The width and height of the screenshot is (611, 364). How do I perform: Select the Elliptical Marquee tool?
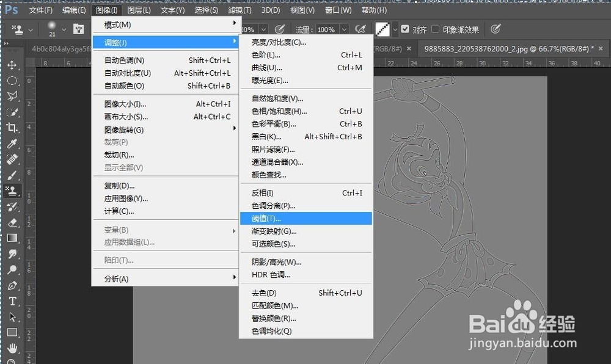tap(12, 81)
